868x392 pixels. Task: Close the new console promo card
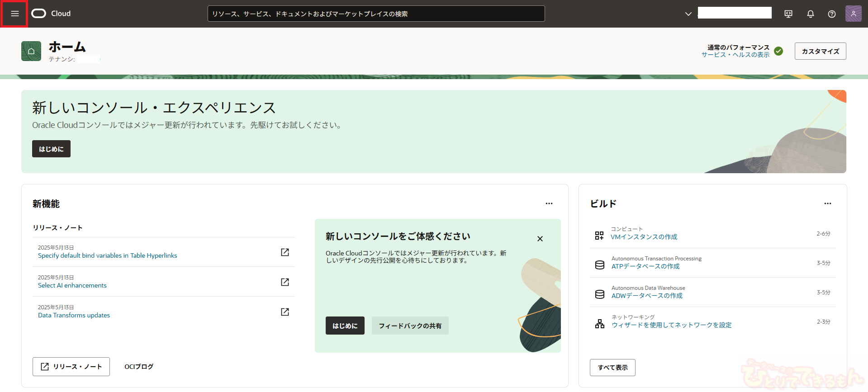[540, 239]
